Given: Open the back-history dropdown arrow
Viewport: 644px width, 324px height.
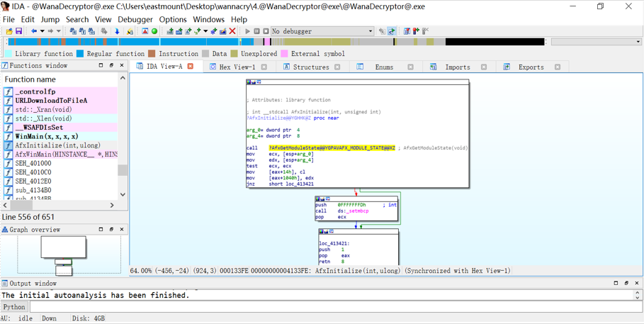Looking at the screenshot, I should pos(42,31).
